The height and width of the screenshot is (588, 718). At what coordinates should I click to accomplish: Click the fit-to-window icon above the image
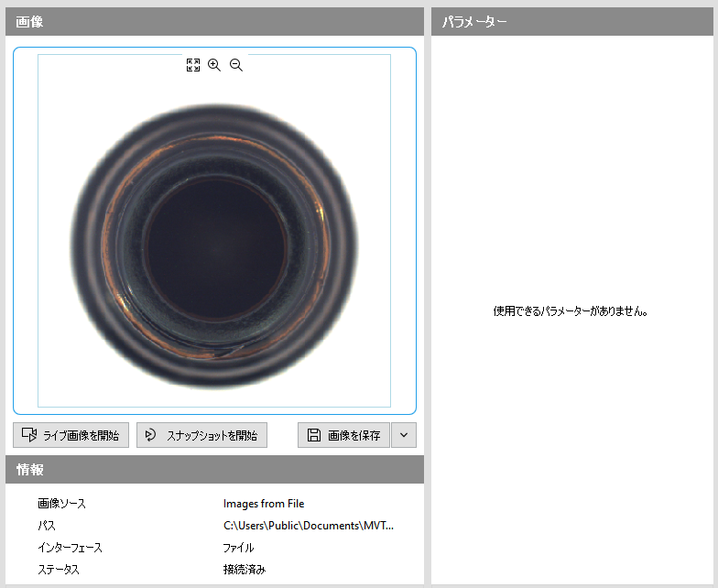pos(193,65)
